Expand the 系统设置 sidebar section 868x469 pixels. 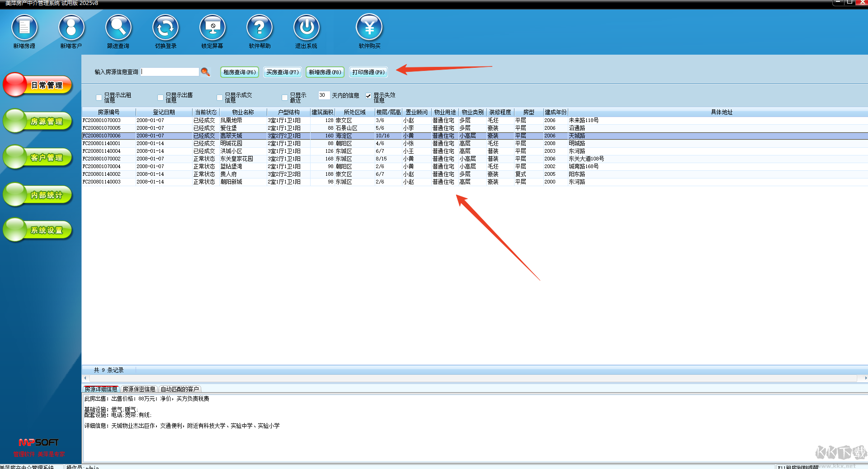[x=38, y=230]
